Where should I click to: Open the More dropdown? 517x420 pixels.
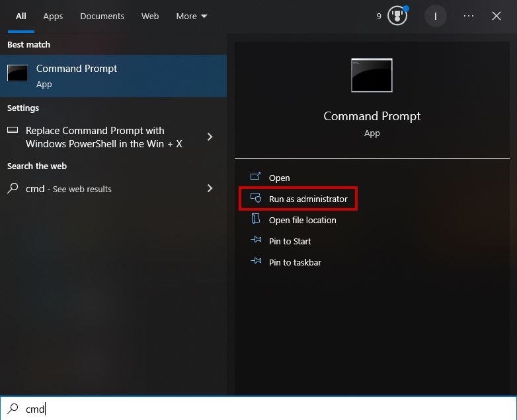191,16
